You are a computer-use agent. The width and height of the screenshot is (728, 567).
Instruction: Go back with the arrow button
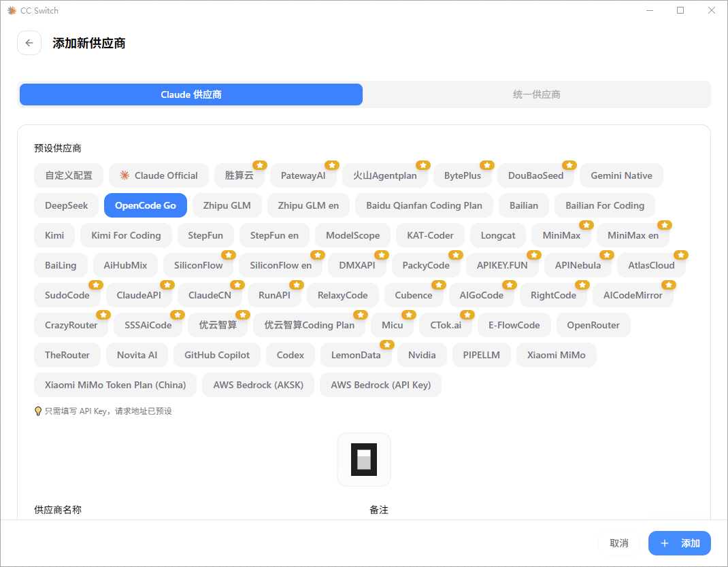point(29,43)
